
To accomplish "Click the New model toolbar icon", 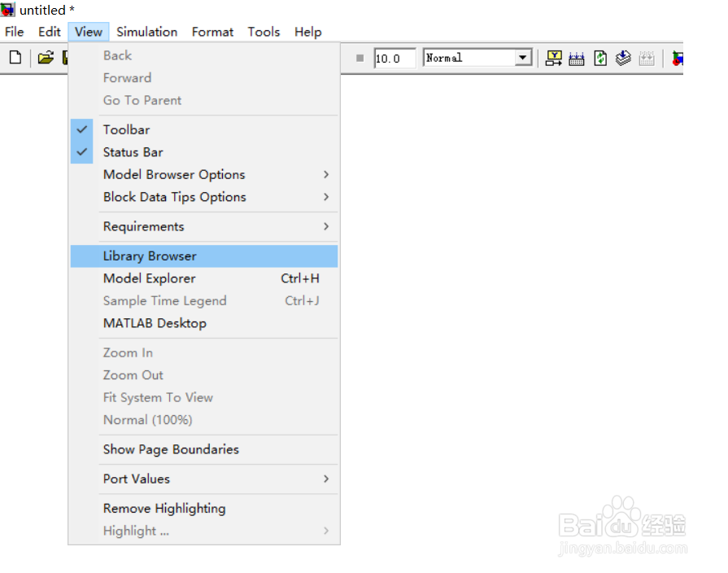I will pyautogui.click(x=15, y=58).
